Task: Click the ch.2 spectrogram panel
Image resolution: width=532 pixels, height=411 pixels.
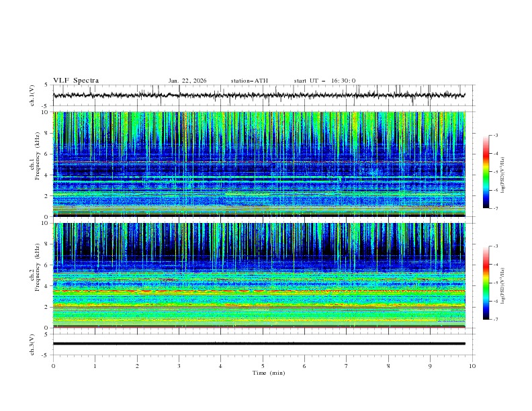Action: 259,275
